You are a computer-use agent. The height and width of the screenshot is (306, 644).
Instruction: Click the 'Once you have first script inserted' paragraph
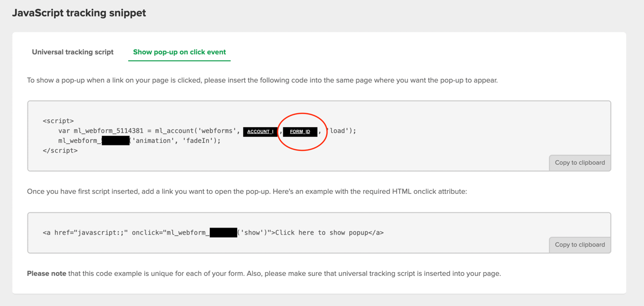point(247,191)
